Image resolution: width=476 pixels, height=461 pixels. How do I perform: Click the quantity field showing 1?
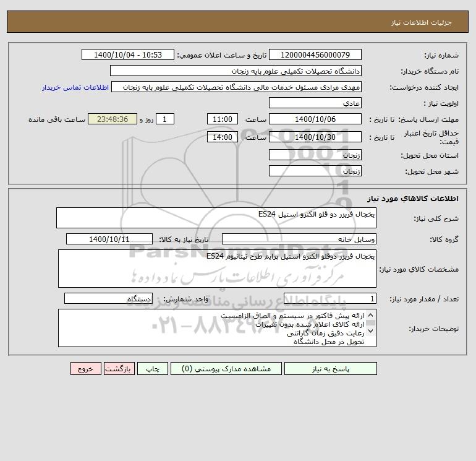(x=330, y=299)
